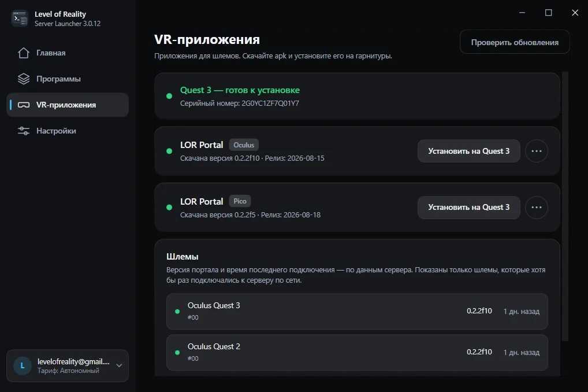This screenshot has height=392, width=588.
Task: Click the green dot beside LOR Portal Oculus
Action: click(x=169, y=151)
